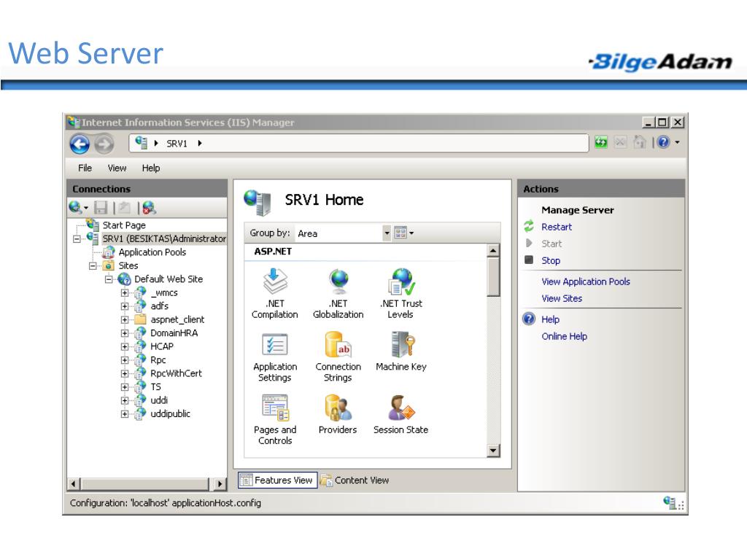
Task: Open the Connection Strings feature
Action: click(x=338, y=357)
